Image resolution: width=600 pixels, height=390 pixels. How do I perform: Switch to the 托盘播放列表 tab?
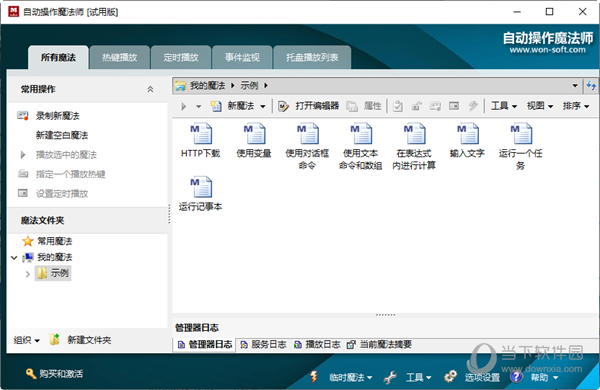click(x=312, y=57)
